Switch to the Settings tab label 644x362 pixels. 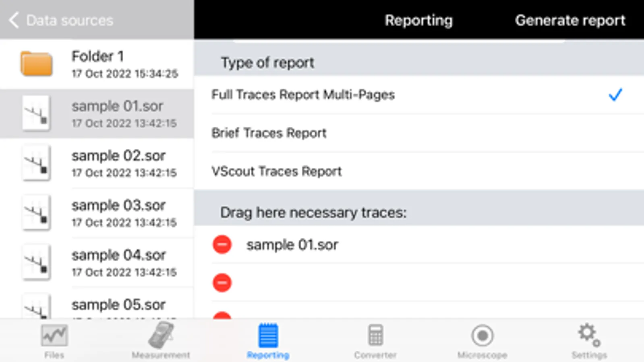click(x=589, y=355)
